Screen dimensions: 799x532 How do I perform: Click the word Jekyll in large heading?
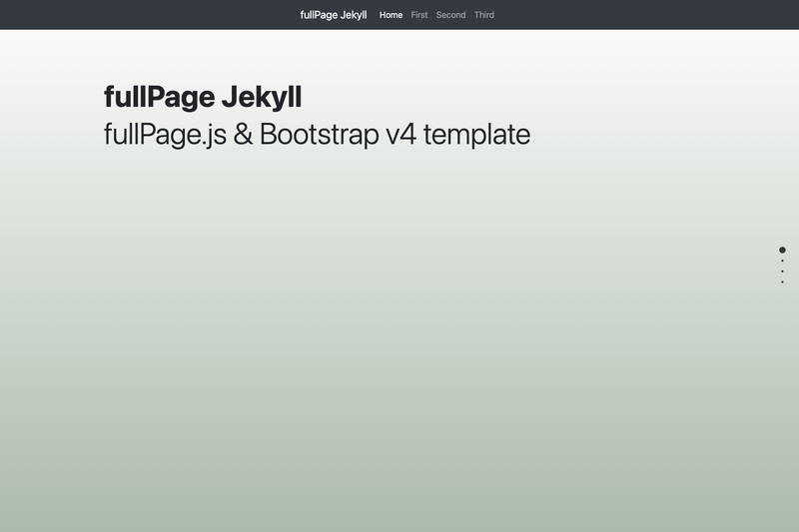(x=262, y=97)
